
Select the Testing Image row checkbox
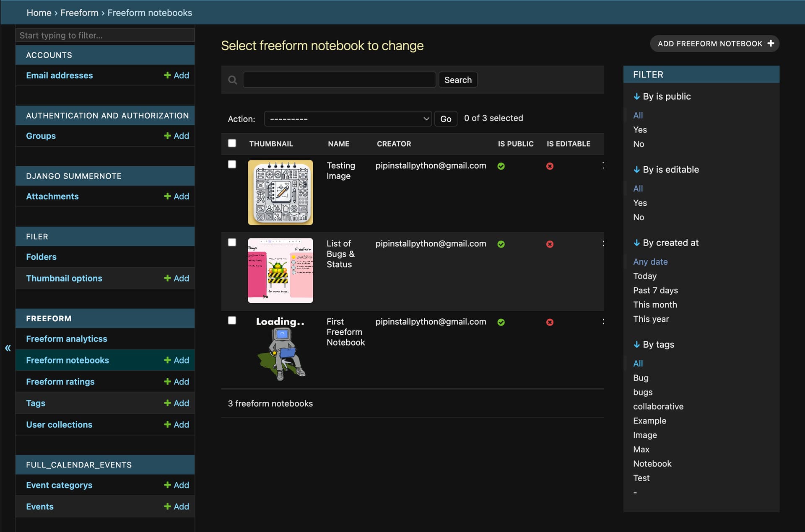[232, 164]
